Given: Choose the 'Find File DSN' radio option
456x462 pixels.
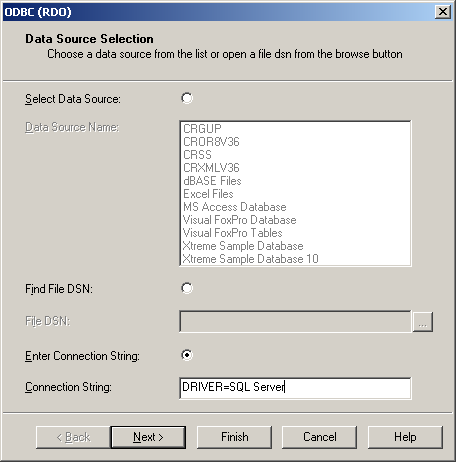Looking at the screenshot, I should [187, 288].
